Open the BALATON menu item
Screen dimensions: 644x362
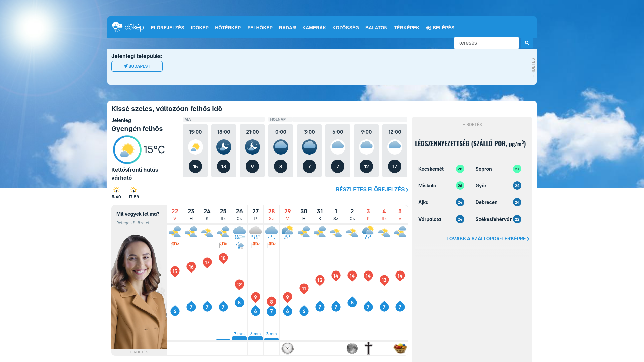376,28
